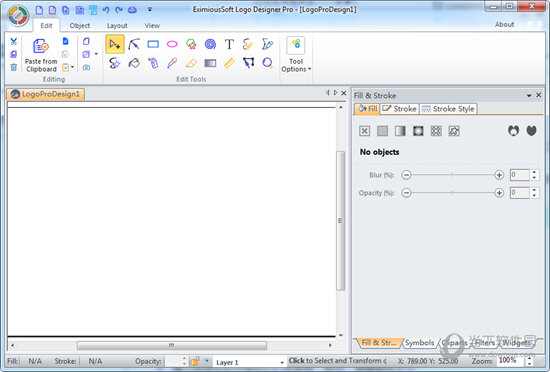Click the Save icon in quick access toolbar
The width and height of the screenshot is (550, 372).
point(80,10)
